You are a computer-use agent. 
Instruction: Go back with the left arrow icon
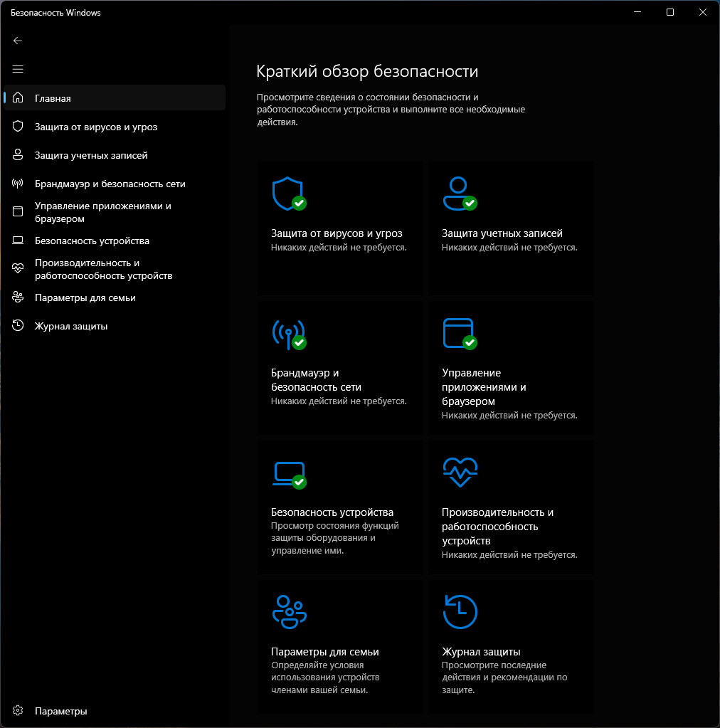point(18,41)
